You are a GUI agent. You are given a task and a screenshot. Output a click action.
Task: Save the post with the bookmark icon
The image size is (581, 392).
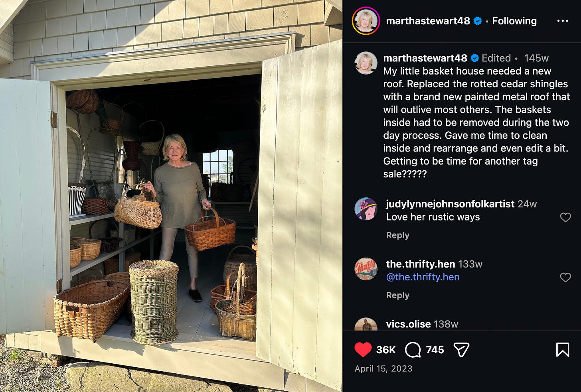(x=562, y=350)
